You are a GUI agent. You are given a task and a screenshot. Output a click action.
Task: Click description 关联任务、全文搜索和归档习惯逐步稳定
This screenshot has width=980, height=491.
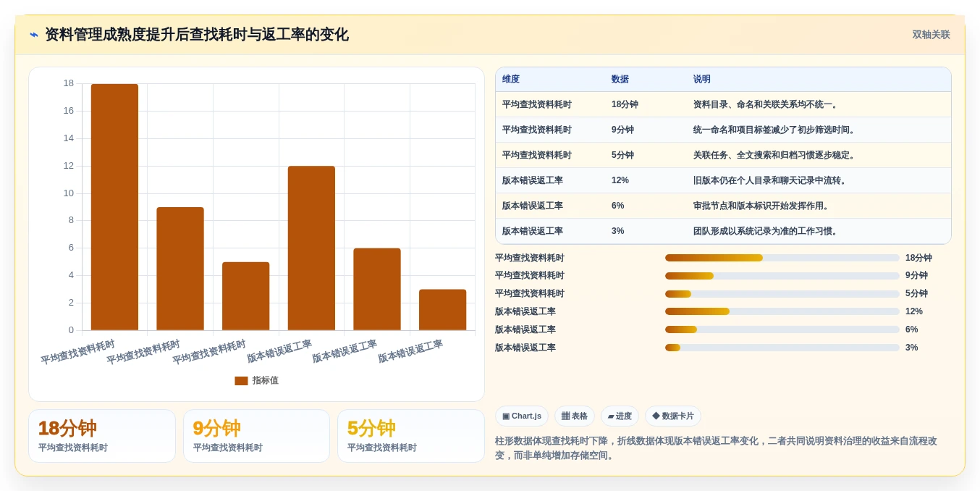(x=776, y=155)
